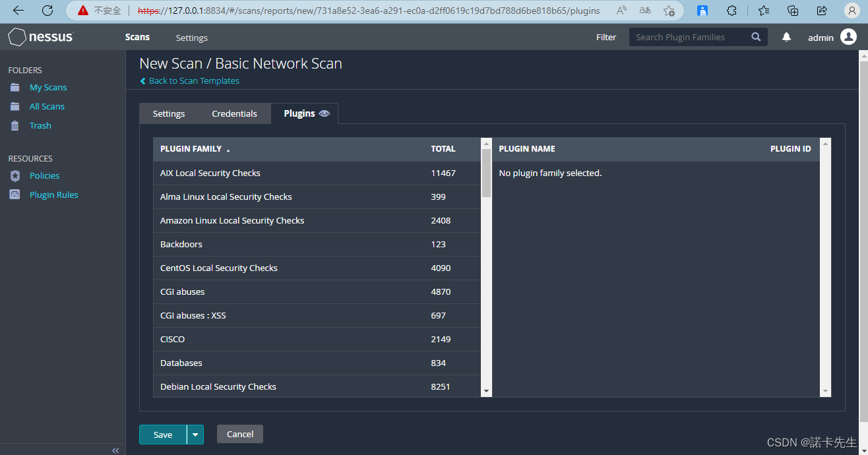Image resolution: width=868 pixels, height=455 pixels.
Task: Click the browser share icon
Action: click(x=822, y=11)
